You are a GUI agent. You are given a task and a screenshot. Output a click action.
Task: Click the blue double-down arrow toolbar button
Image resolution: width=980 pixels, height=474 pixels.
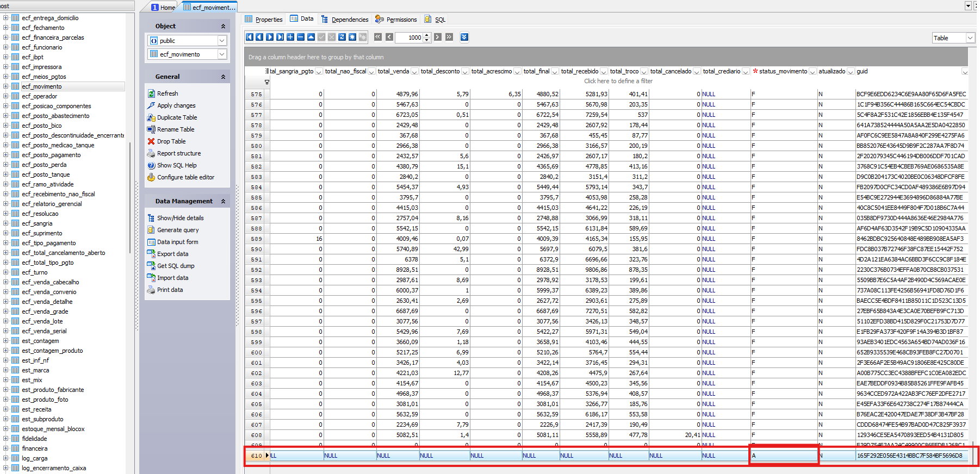[464, 37]
